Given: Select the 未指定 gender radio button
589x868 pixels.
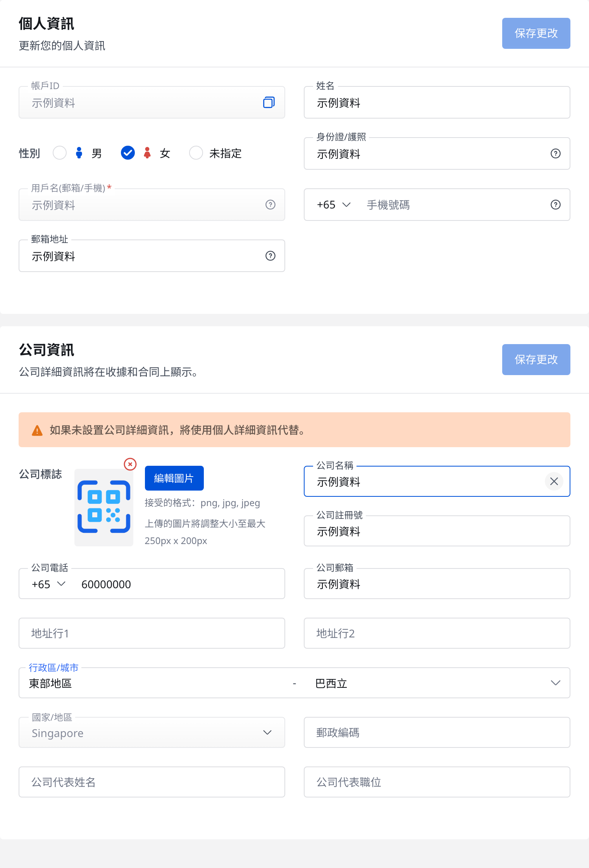Looking at the screenshot, I should click(x=196, y=153).
